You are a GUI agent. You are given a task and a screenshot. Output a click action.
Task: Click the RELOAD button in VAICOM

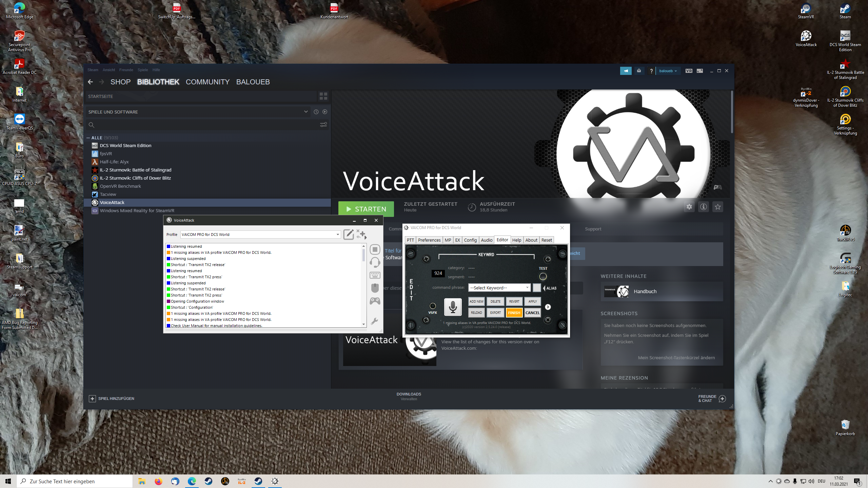[476, 313]
